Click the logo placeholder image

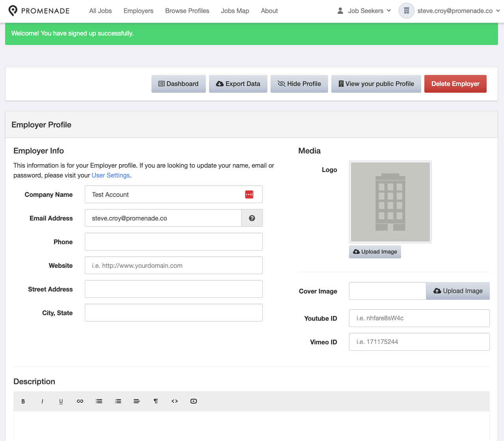390,202
